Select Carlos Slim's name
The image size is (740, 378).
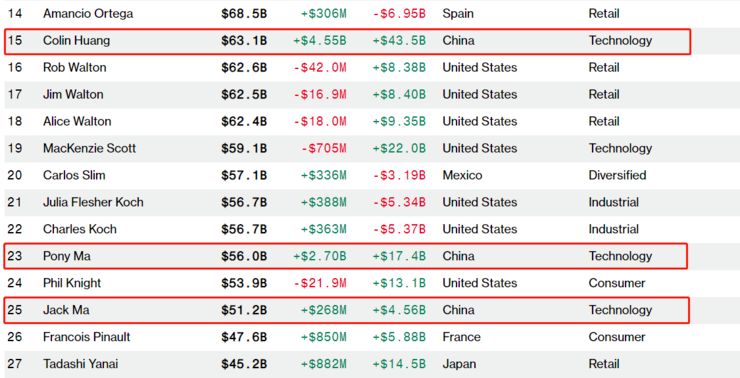(74, 175)
